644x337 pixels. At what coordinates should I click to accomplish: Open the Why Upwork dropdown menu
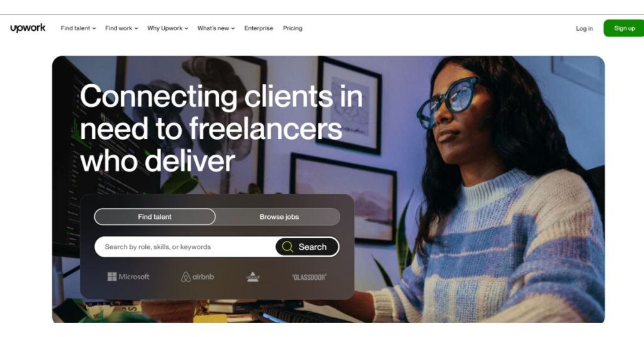point(167,28)
